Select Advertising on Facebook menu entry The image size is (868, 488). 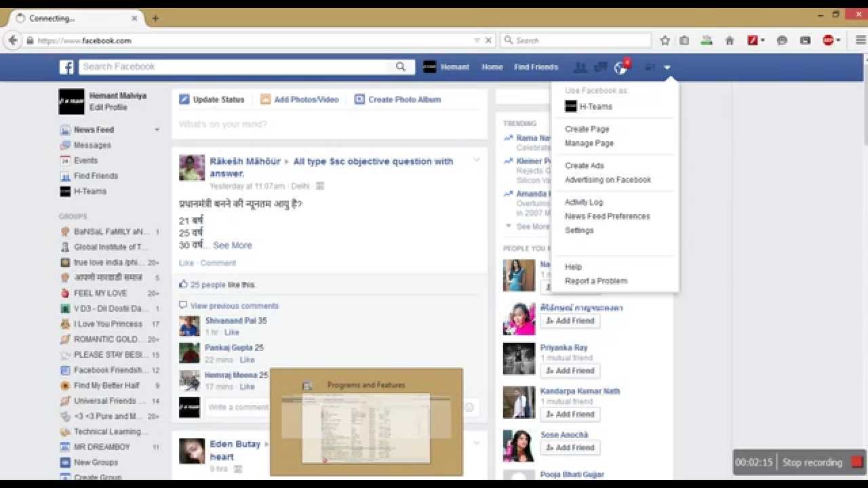(608, 180)
